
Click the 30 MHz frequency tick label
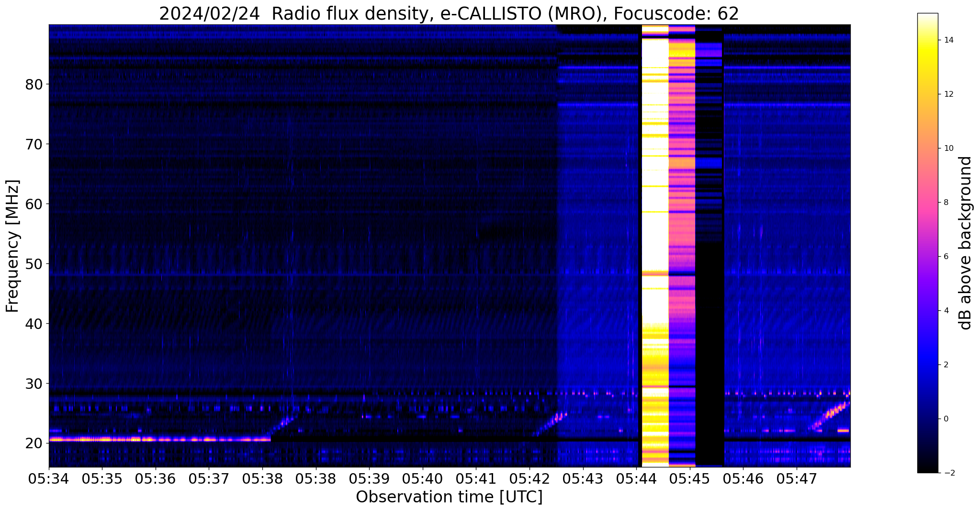34,384
